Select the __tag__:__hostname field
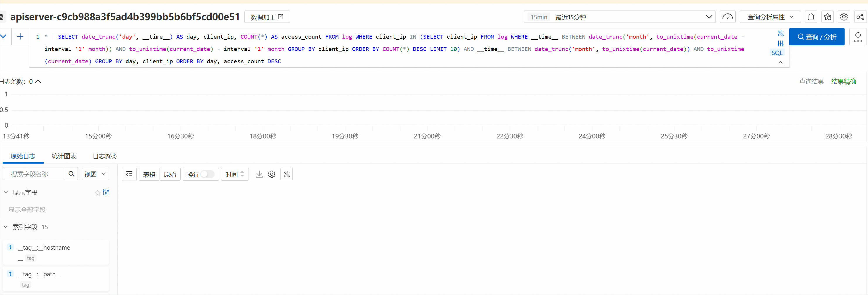 [x=56, y=252]
